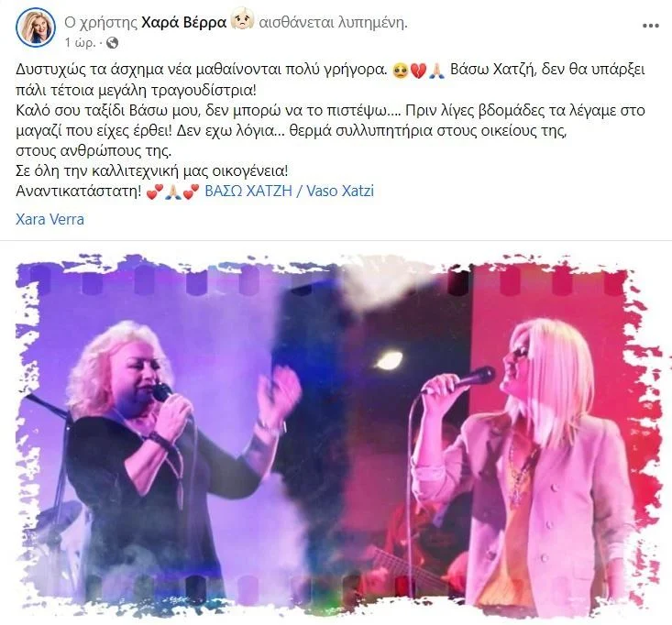672x625 pixels.
Task: Click the globe public audience icon
Action: [x=112, y=43]
